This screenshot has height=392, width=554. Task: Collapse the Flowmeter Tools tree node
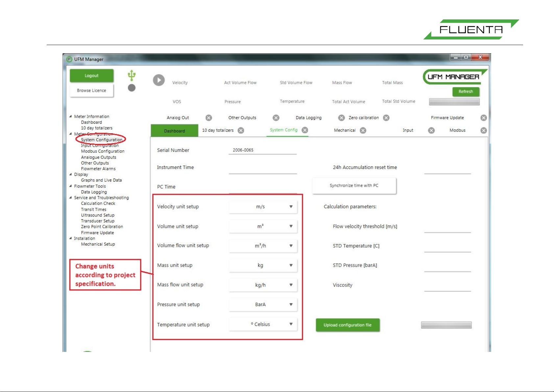tap(71, 186)
